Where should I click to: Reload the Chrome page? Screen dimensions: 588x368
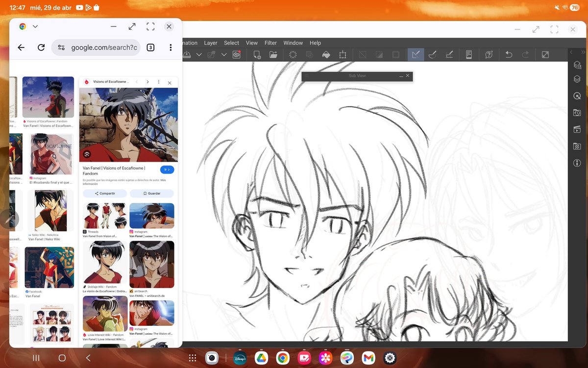point(41,48)
